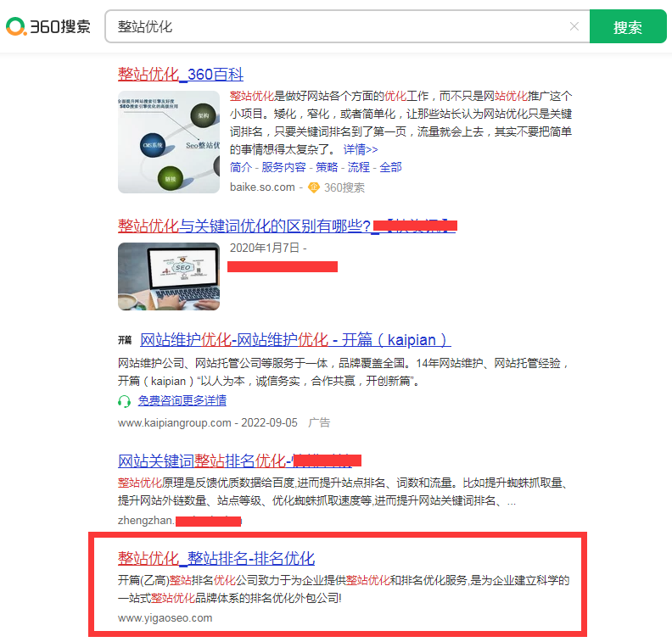
Task: Open the SEO laptop thumbnail image
Action: [169, 276]
